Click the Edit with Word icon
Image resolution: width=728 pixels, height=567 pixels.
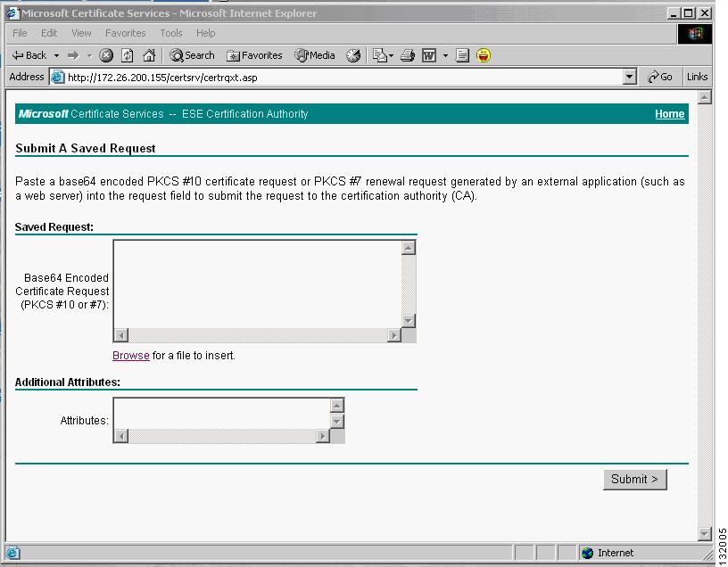428,55
